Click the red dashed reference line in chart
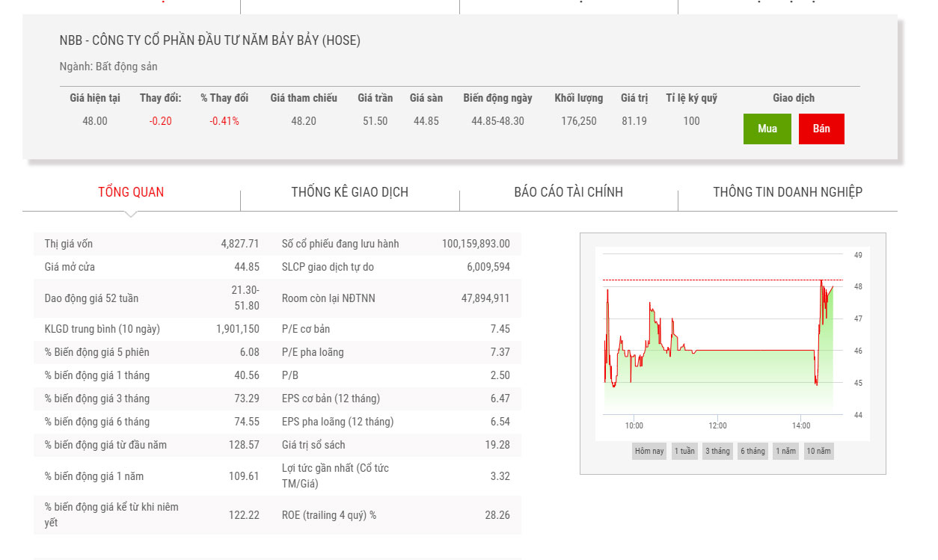Image resolution: width=938 pixels, height=560 pixels. point(718,280)
